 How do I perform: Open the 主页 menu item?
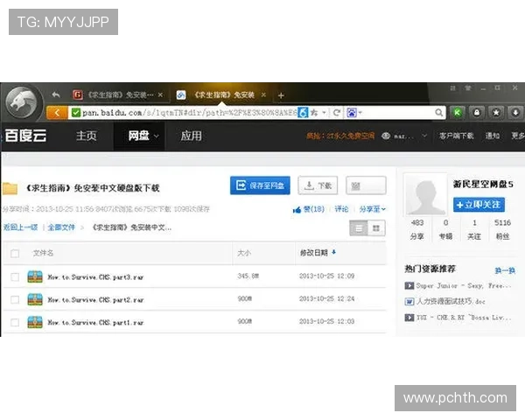point(86,136)
